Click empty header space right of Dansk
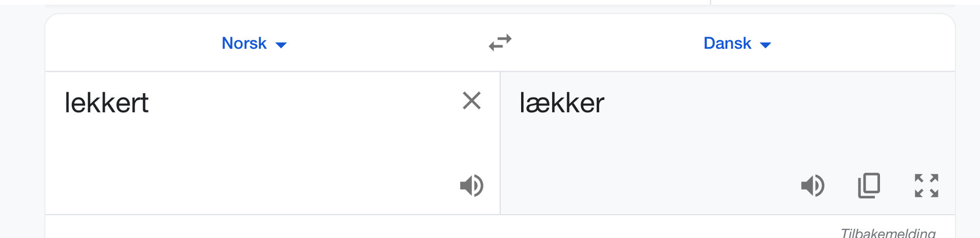Viewport: 980px width, 238px height. pyautogui.click(x=868, y=43)
